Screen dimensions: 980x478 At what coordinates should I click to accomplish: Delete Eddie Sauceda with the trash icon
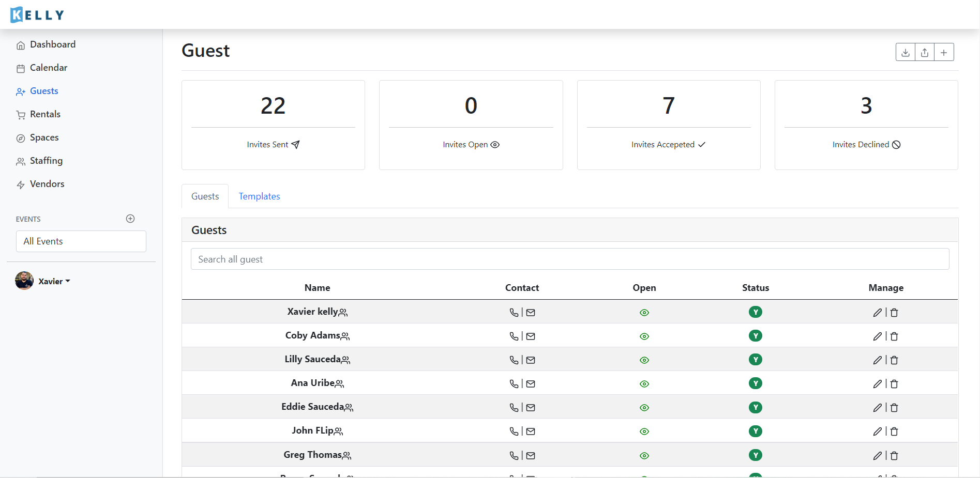(894, 407)
